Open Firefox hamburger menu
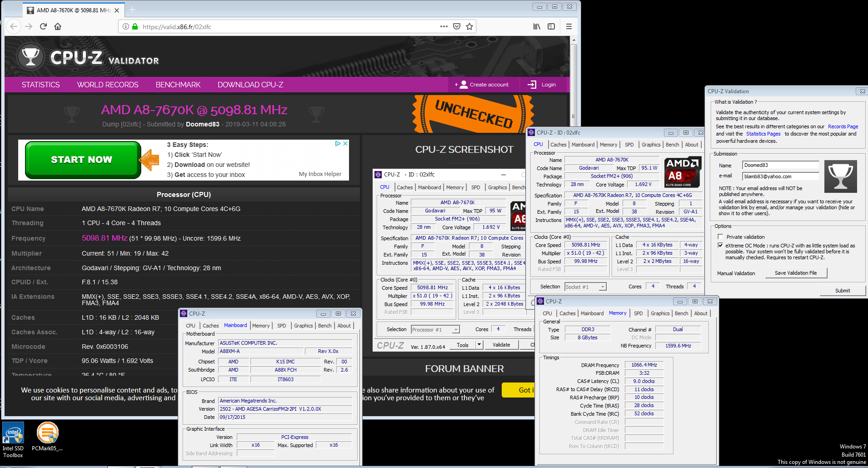 (x=569, y=26)
